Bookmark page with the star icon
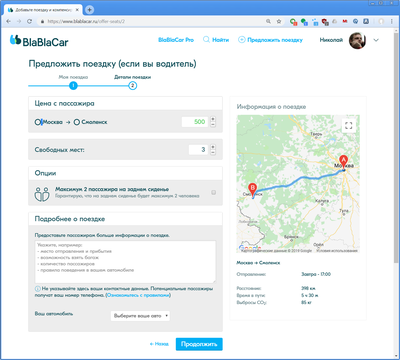Screen dimensions: 400x360 279,21
